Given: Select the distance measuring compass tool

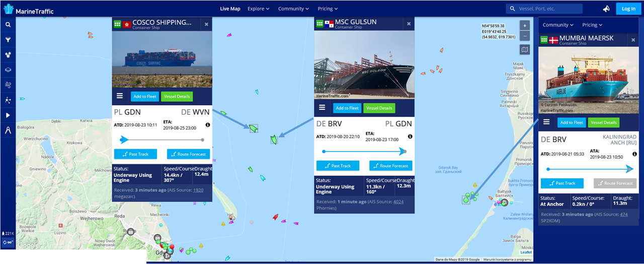Looking at the screenshot, I should (x=8, y=130).
